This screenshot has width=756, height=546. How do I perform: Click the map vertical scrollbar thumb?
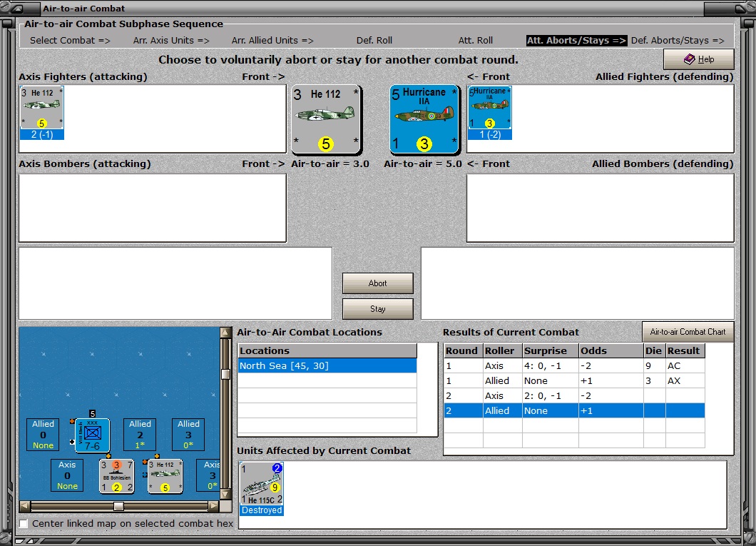click(225, 374)
